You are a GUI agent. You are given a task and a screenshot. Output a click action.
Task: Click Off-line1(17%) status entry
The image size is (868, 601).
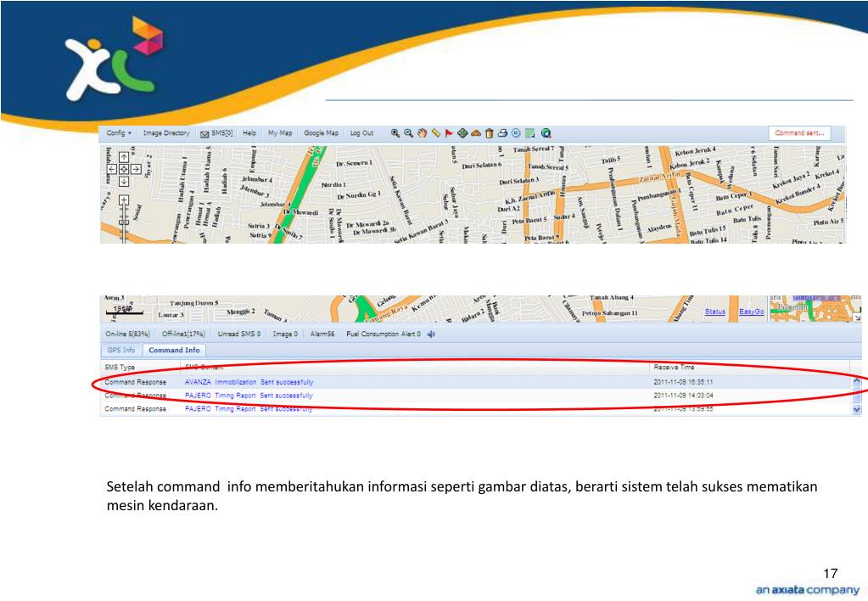pos(183,334)
